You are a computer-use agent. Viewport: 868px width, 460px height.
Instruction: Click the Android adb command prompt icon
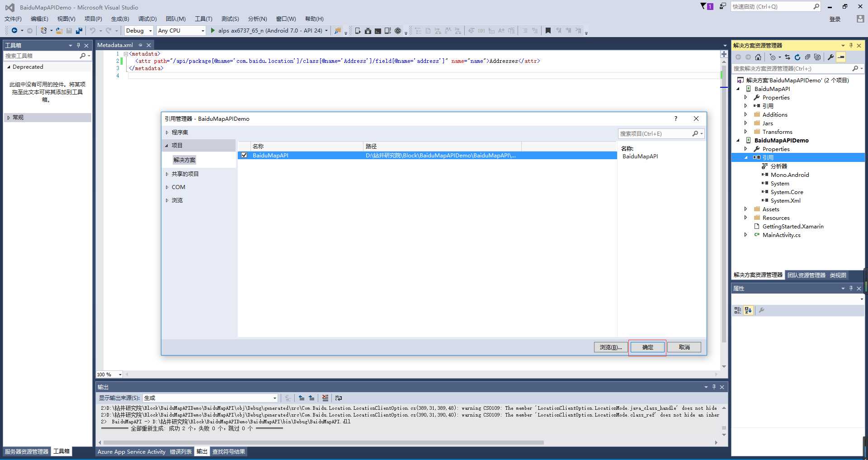(378, 31)
